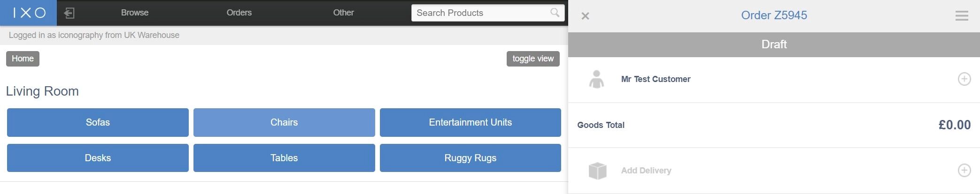980x194 pixels.
Task: Select the Chairs category
Action: pos(284,122)
